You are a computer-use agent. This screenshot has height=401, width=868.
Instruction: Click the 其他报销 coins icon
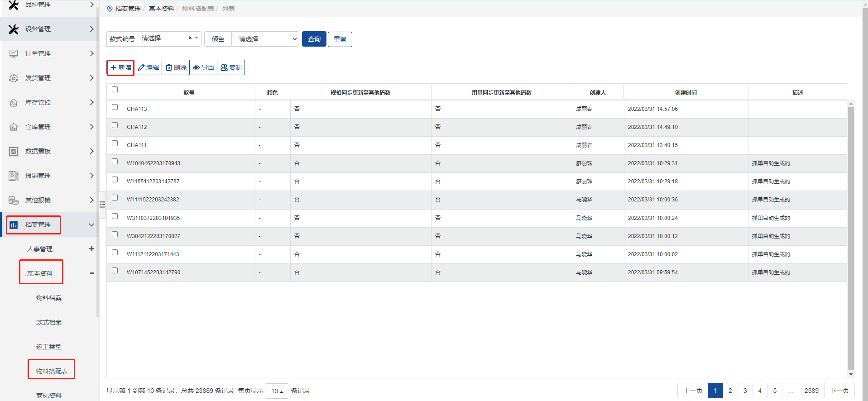[x=14, y=200]
